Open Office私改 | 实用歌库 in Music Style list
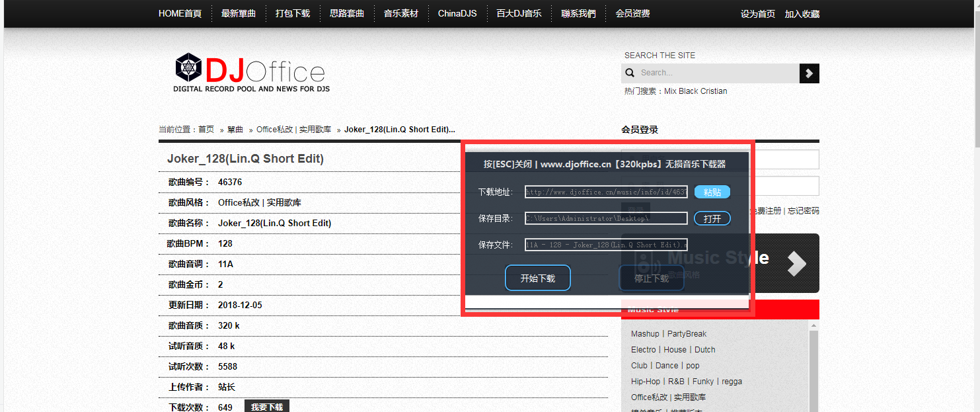 click(x=668, y=397)
